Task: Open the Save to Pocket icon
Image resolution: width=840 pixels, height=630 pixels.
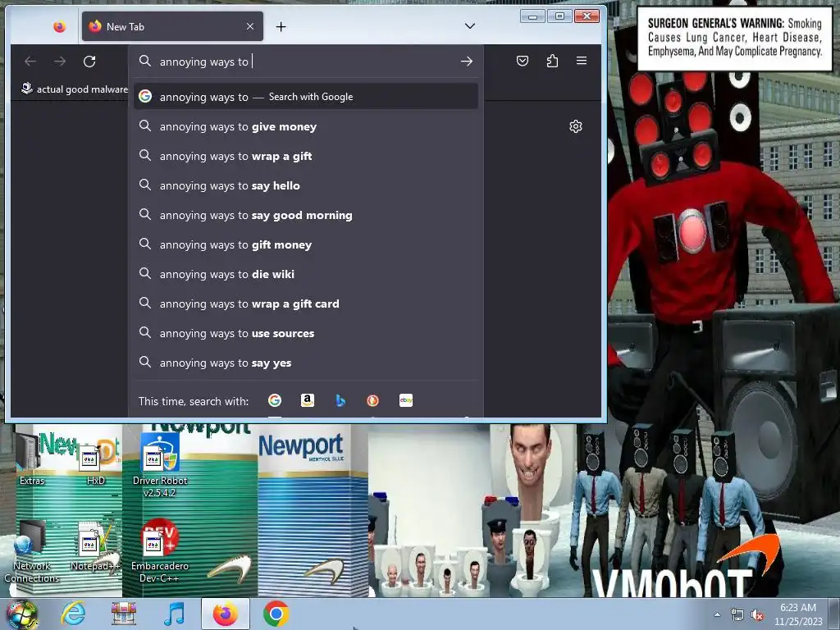Action: [523, 61]
